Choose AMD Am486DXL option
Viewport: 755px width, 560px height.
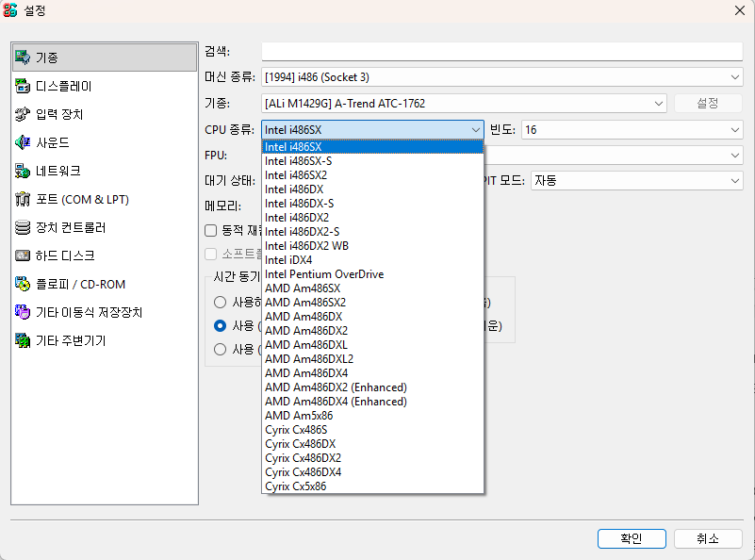(x=372, y=345)
